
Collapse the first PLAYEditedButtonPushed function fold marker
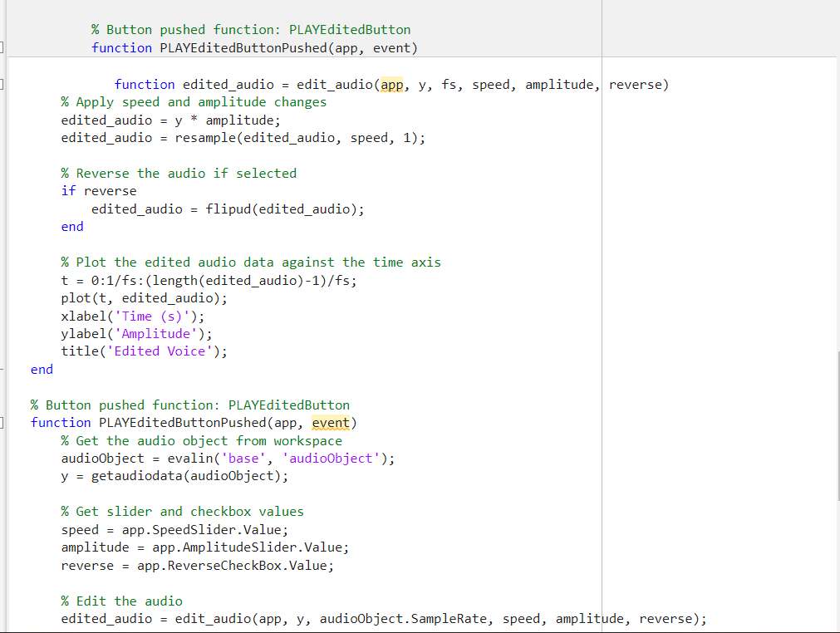pyautogui.click(x=2, y=47)
